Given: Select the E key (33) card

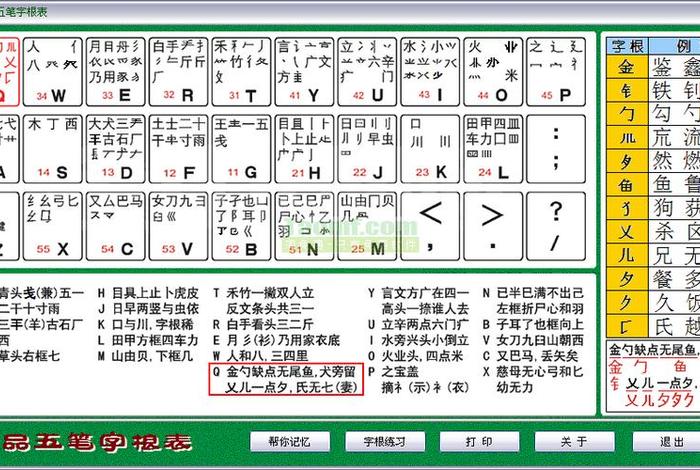Looking at the screenshot, I should point(116,72).
